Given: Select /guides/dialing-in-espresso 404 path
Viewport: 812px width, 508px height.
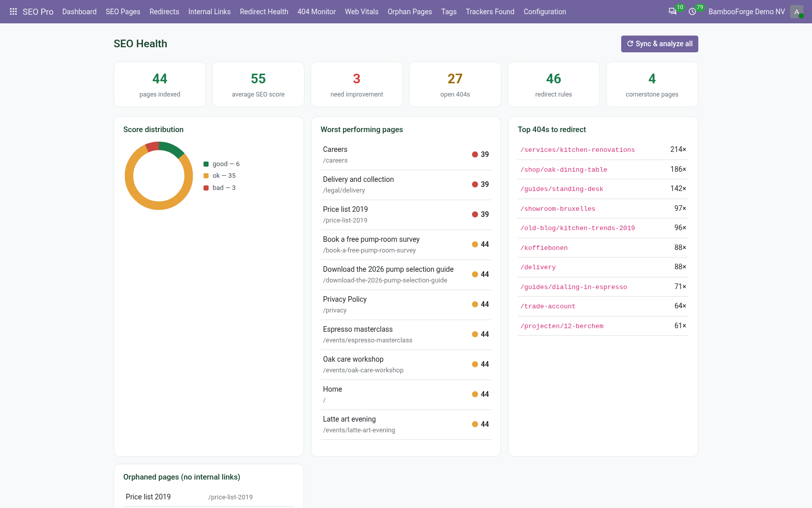Looking at the screenshot, I should click(x=573, y=287).
